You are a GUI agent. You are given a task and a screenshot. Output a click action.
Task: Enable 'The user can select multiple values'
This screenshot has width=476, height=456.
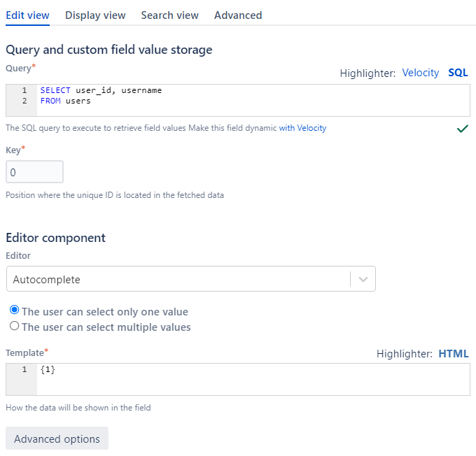[15, 326]
